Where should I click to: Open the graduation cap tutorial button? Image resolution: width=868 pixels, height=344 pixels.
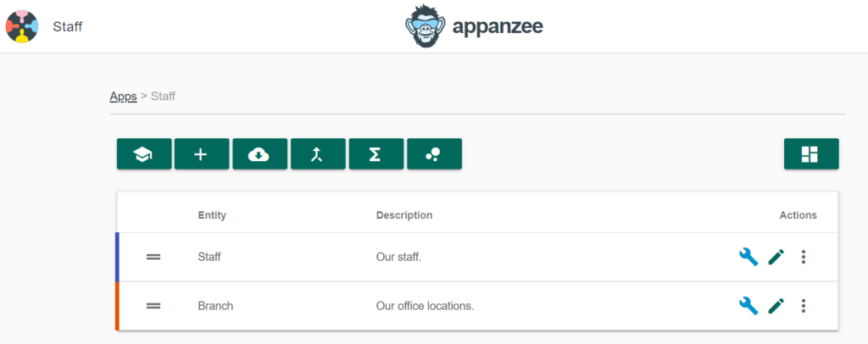pos(144,153)
